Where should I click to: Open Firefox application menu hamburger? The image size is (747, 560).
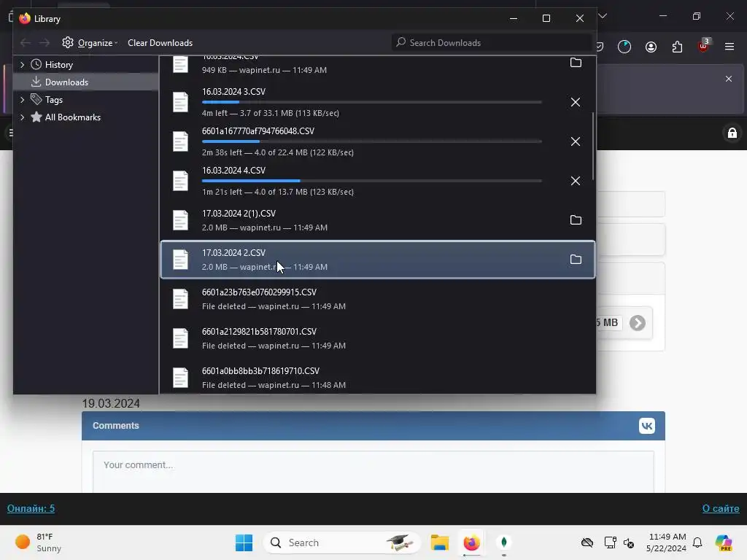(x=729, y=47)
